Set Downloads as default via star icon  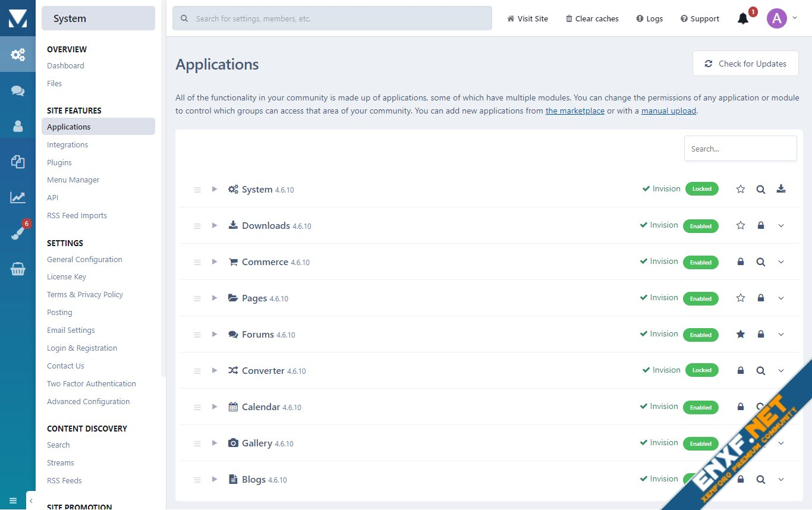741,225
